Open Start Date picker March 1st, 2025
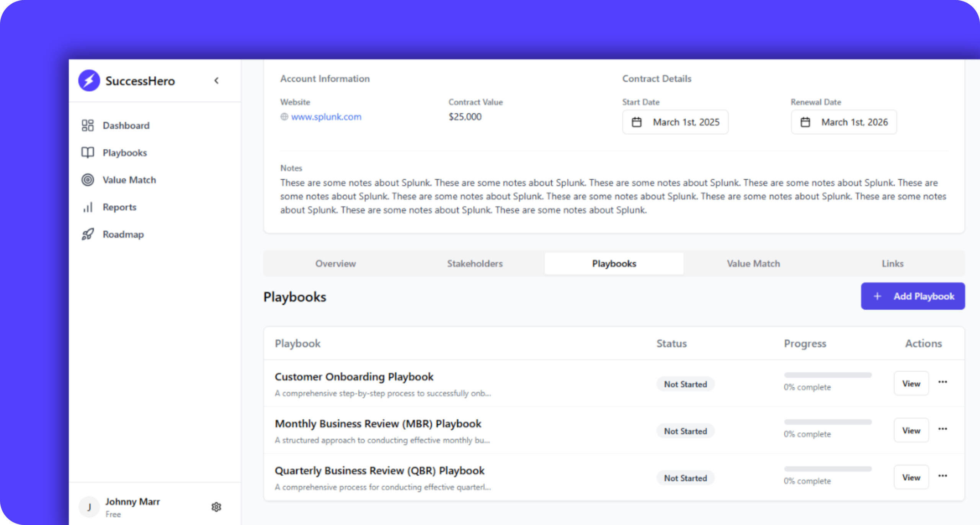The image size is (980, 525). (x=675, y=122)
